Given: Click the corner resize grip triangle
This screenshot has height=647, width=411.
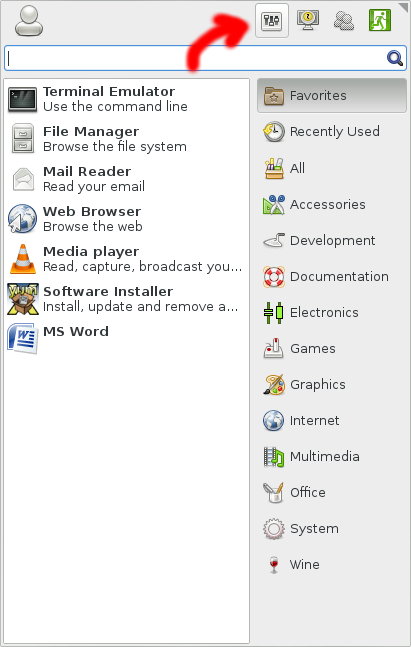Looking at the screenshot, I should point(404,6).
